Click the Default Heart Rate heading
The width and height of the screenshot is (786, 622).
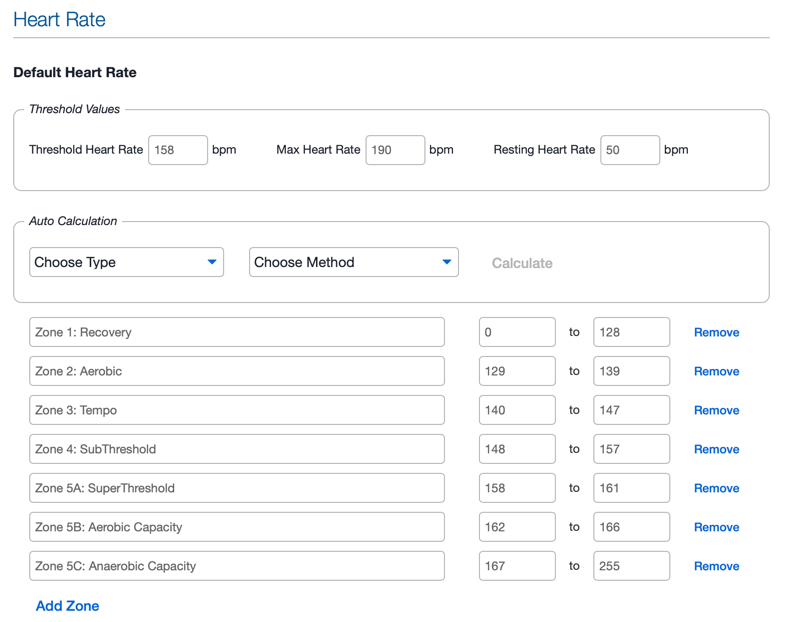click(75, 72)
